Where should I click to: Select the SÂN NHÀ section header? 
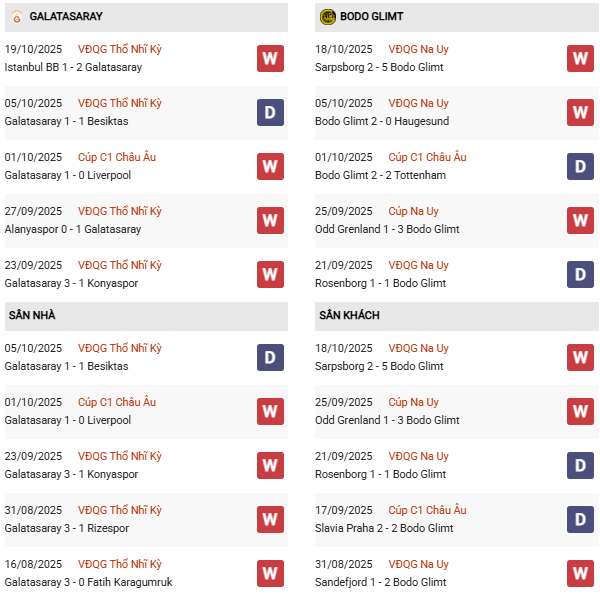click(x=32, y=316)
